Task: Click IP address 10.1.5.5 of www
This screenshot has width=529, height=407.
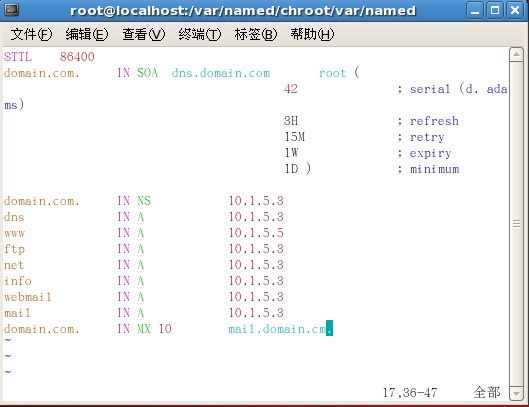Action: [x=256, y=233]
